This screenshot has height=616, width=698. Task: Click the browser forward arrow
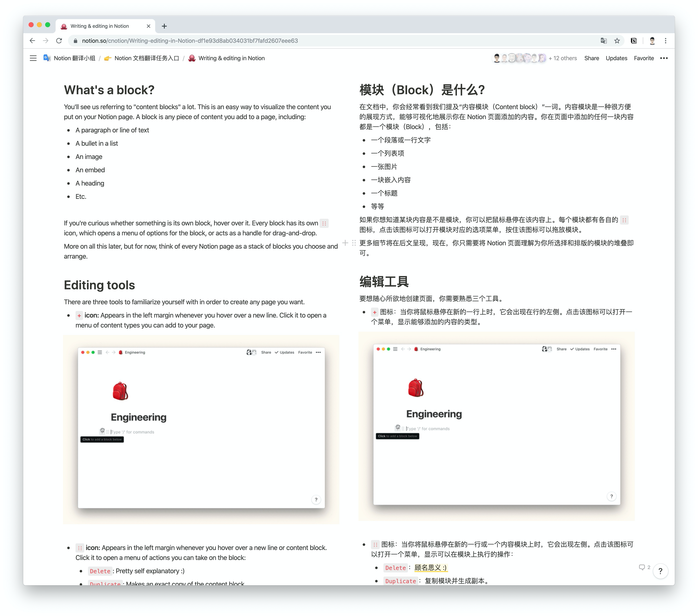(x=46, y=41)
